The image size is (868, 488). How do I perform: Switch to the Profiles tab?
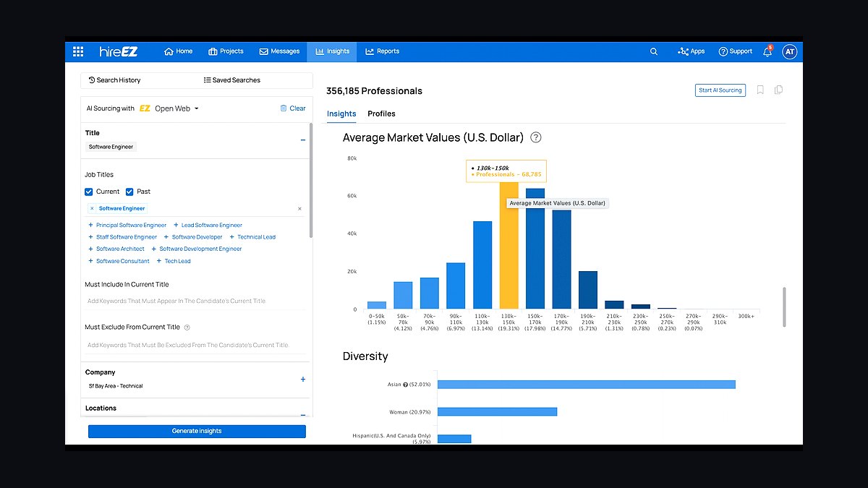click(x=381, y=114)
